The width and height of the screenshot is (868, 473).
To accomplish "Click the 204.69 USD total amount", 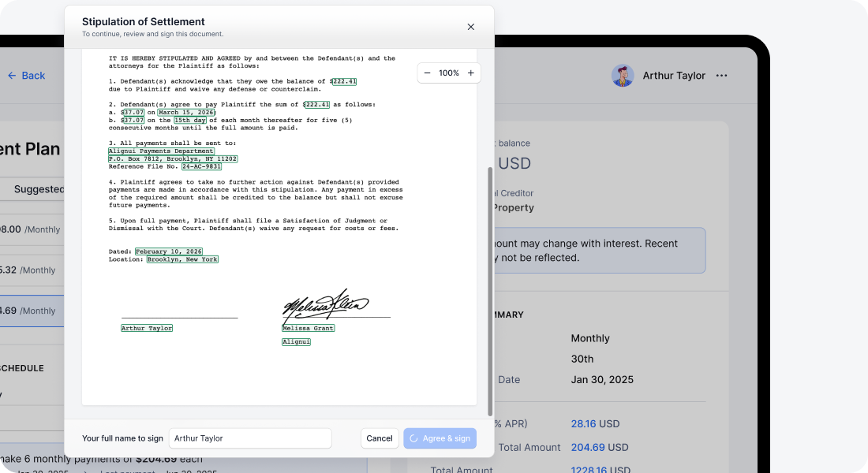I will coord(600,447).
